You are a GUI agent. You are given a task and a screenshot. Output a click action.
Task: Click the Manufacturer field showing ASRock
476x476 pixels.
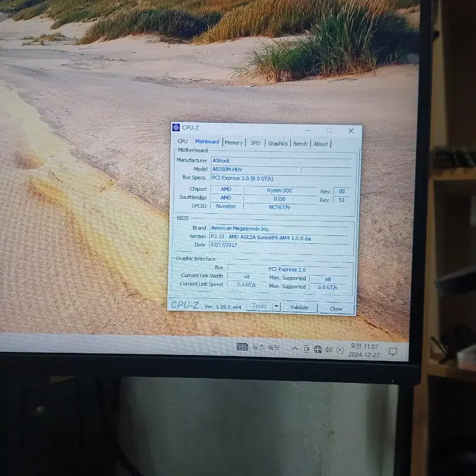pyautogui.click(x=281, y=161)
